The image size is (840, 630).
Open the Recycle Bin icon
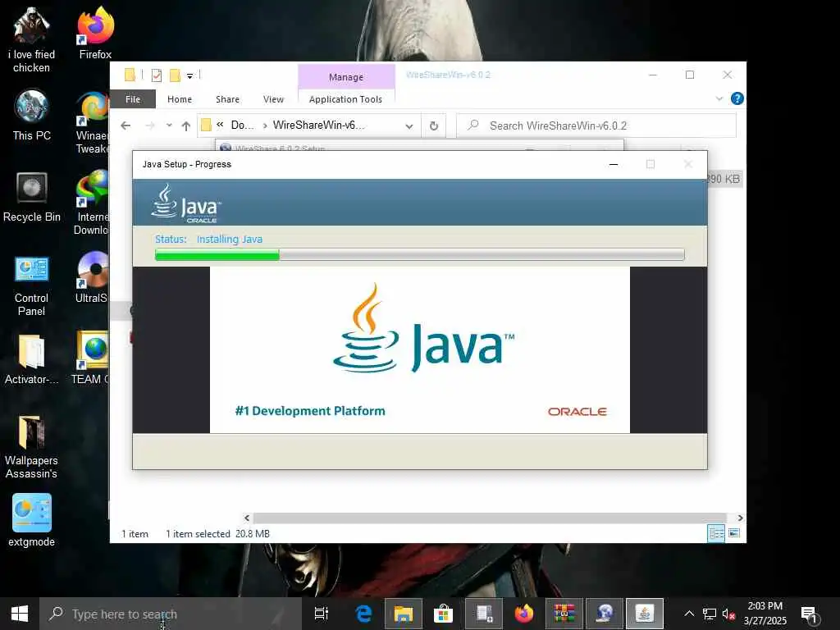tap(32, 197)
